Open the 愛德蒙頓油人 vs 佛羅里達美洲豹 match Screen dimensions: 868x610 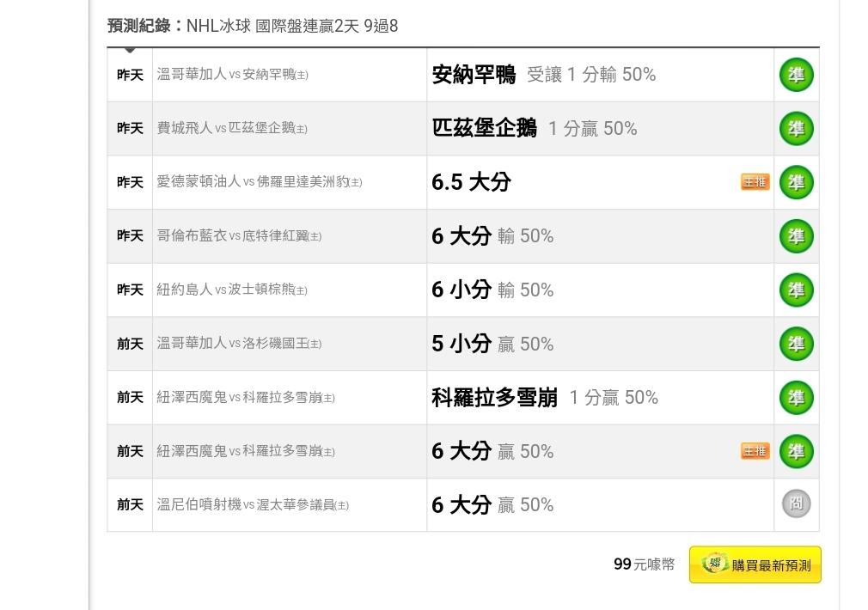[260, 181]
